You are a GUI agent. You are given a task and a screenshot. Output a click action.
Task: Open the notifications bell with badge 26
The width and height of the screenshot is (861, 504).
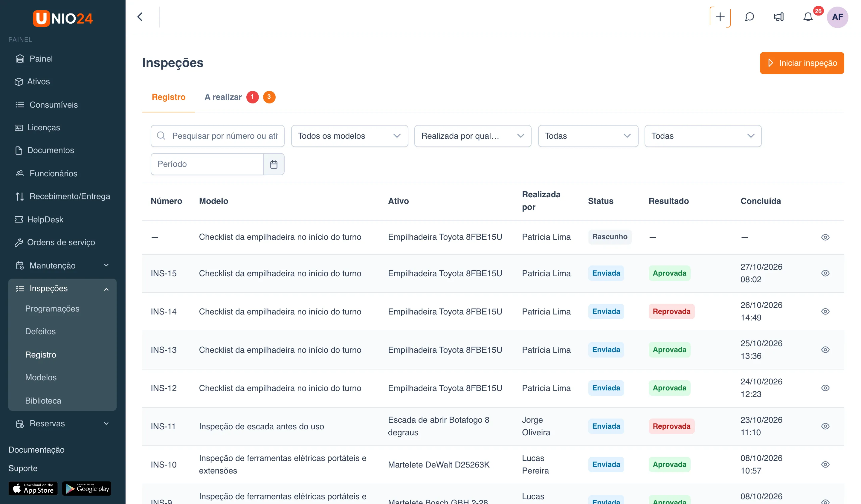(x=808, y=17)
